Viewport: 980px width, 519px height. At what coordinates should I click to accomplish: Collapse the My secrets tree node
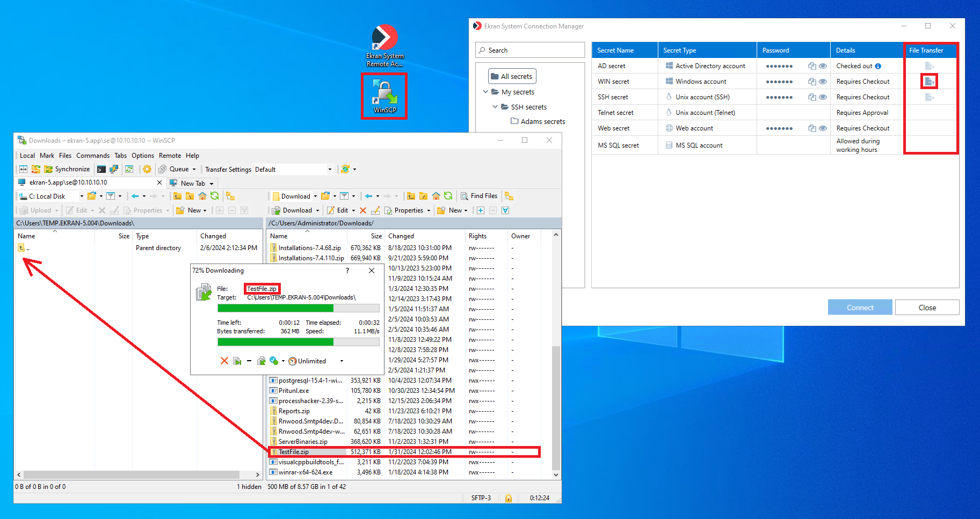(485, 92)
